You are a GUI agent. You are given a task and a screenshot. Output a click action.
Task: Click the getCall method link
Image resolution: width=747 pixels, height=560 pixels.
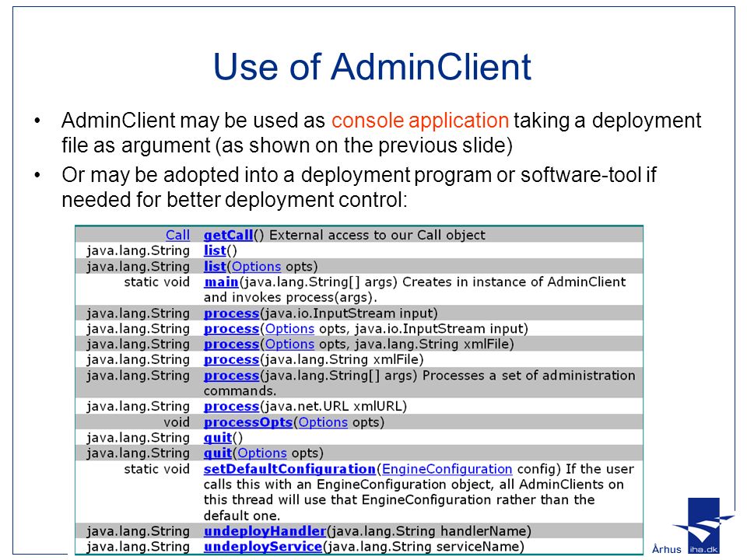(x=228, y=235)
